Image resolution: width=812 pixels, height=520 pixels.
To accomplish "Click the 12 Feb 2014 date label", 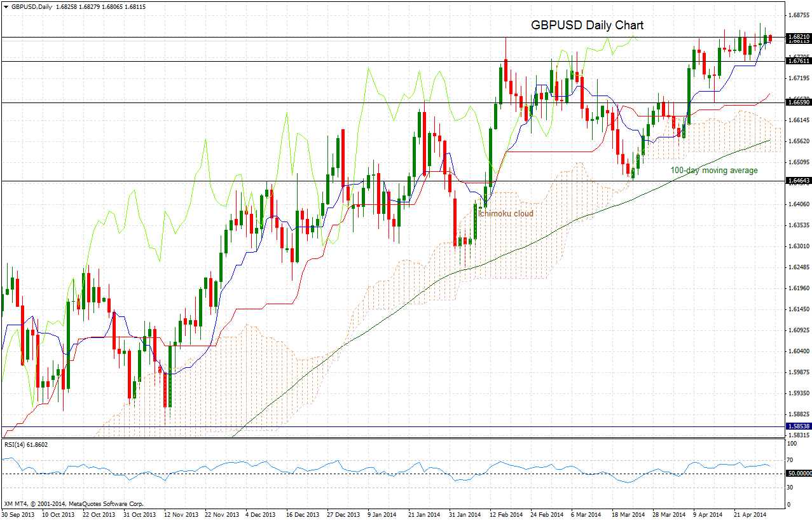I will (x=507, y=514).
